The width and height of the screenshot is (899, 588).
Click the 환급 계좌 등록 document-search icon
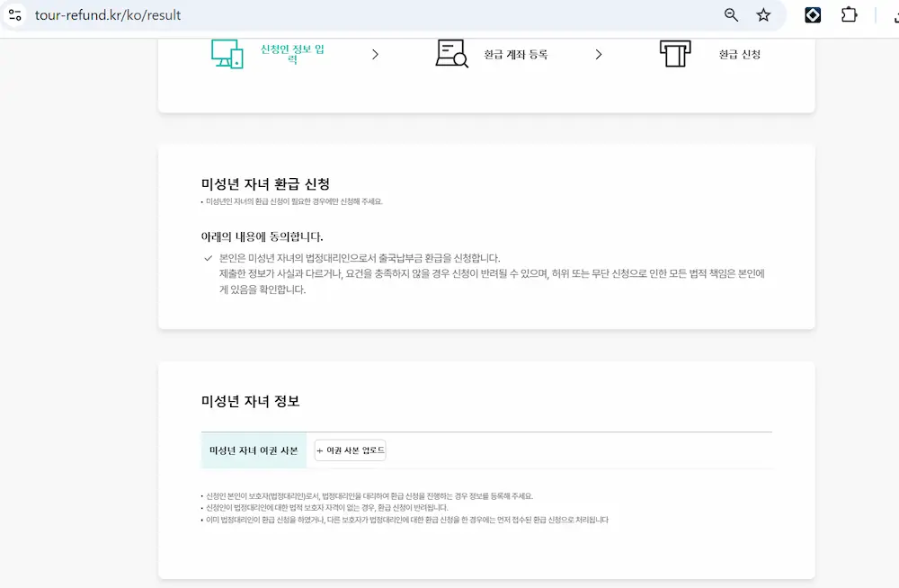click(x=450, y=53)
